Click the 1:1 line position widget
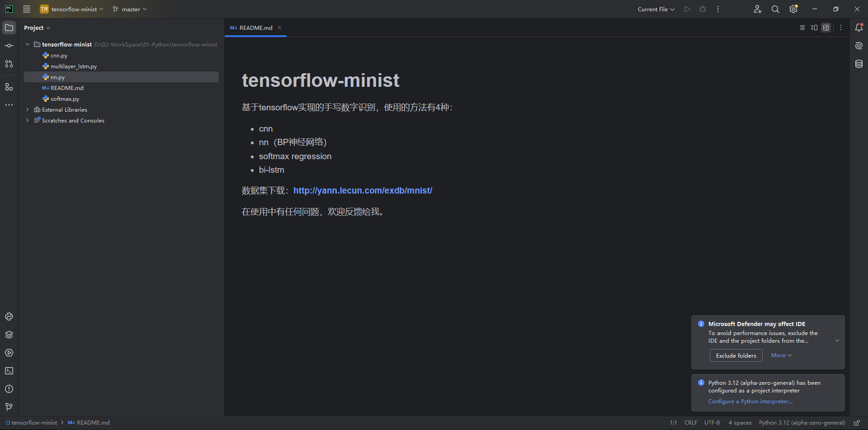The width and height of the screenshot is (868, 430). pos(673,423)
